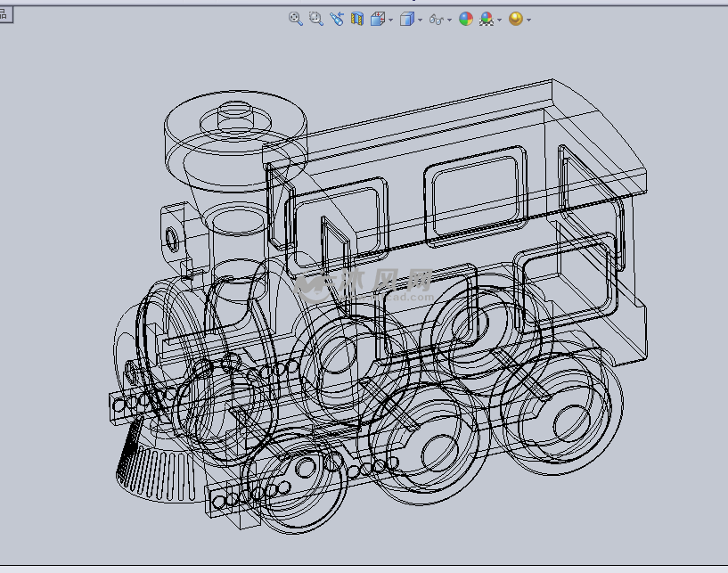
Task: Select the Zoom to Area tool
Action: click(x=315, y=19)
